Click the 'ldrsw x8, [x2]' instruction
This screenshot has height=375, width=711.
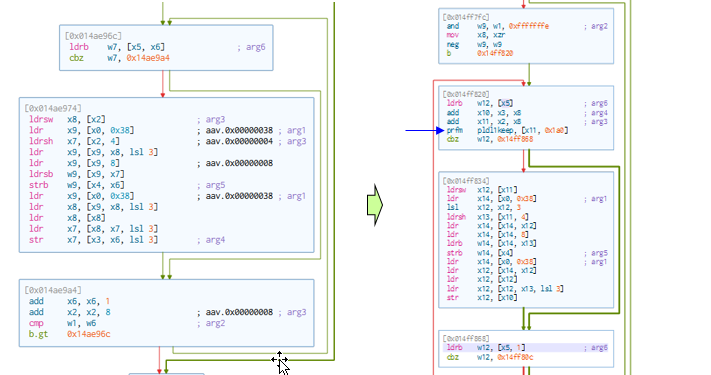click(67, 119)
